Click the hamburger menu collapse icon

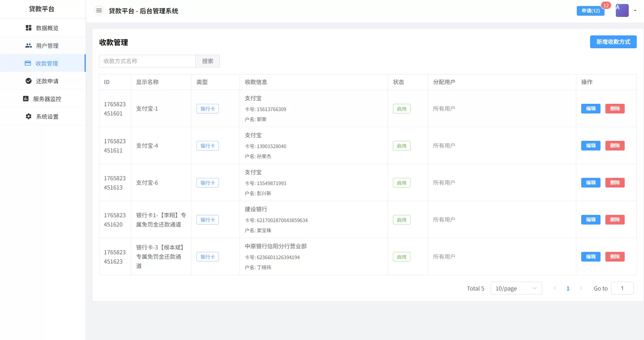pos(99,11)
